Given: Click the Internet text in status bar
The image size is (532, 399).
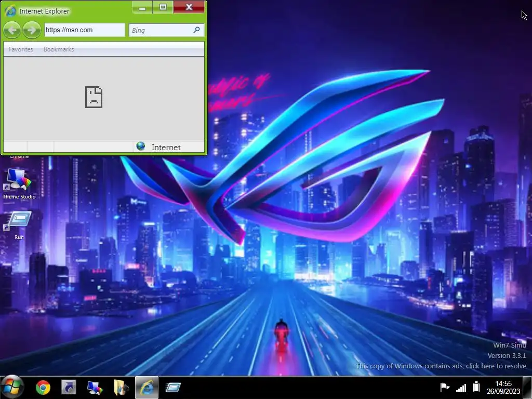Looking at the screenshot, I should (x=166, y=147).
